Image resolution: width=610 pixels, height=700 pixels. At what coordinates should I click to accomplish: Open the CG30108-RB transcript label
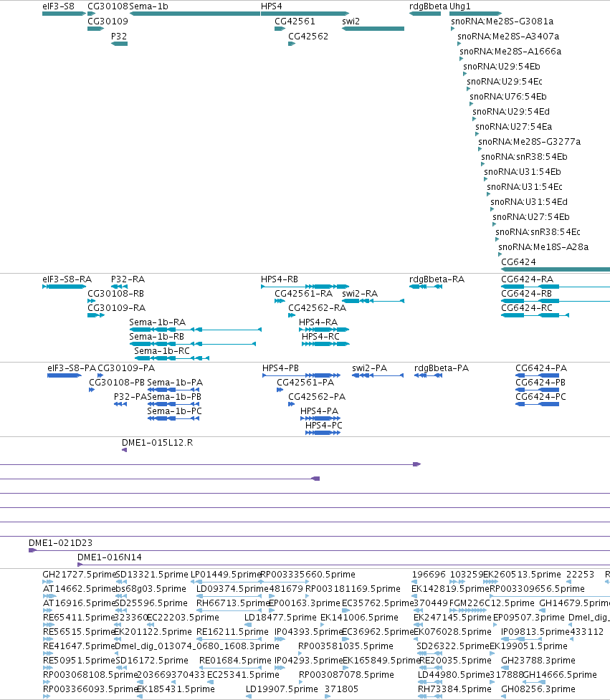pos(115,294)
